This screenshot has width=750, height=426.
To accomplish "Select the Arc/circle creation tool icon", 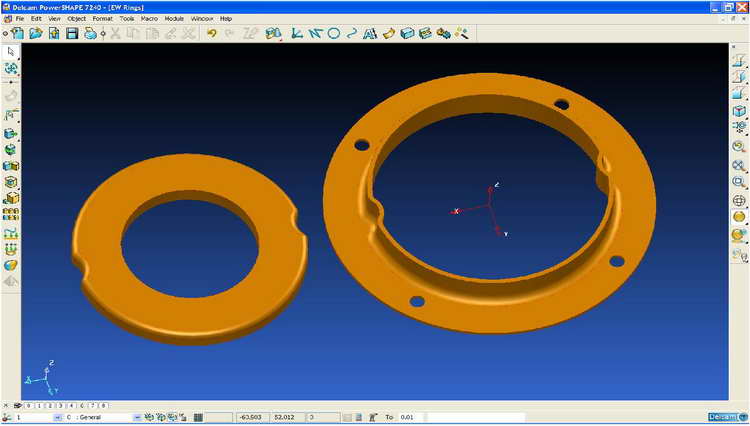I will point(334,33).
